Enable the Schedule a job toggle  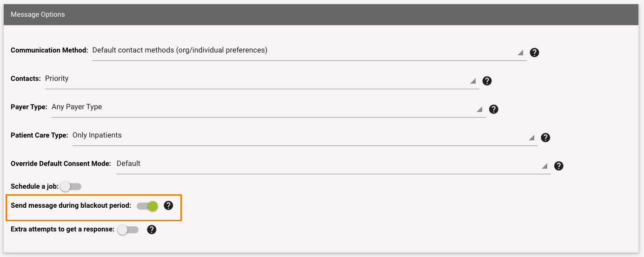click(71, 187)
